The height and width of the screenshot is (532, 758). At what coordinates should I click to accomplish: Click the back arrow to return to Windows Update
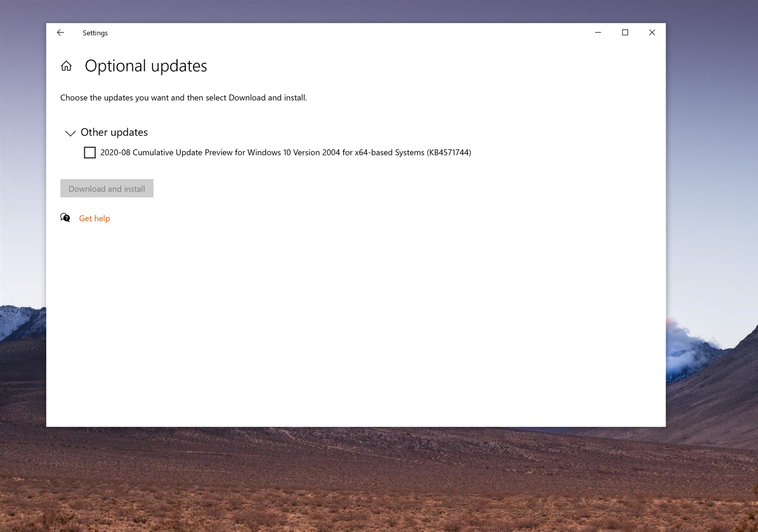coord(60,32)
